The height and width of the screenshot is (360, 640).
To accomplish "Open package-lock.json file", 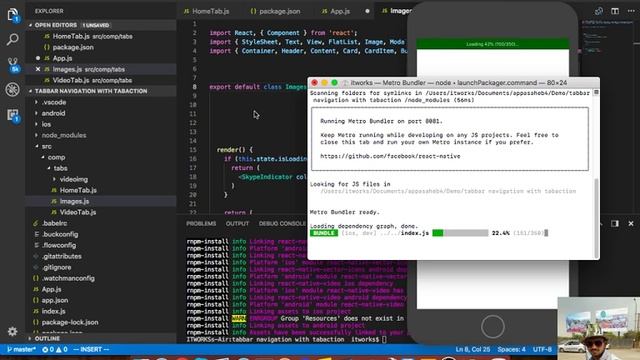I will tap(70, 323).
